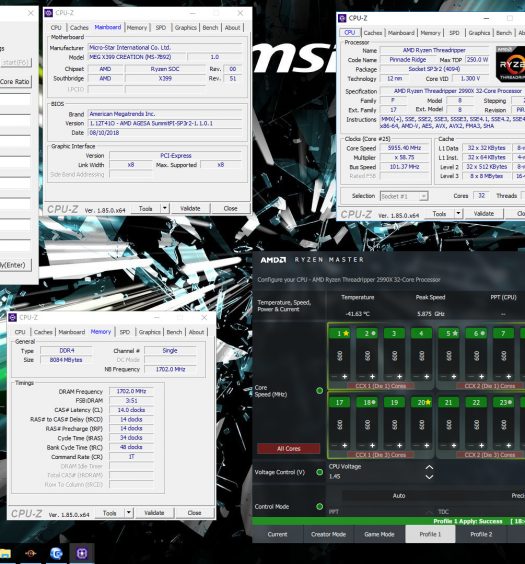Open the blue globe taskbar icon
The height and width of the screenshot is (564, 525).
click(x=56, y=553)
